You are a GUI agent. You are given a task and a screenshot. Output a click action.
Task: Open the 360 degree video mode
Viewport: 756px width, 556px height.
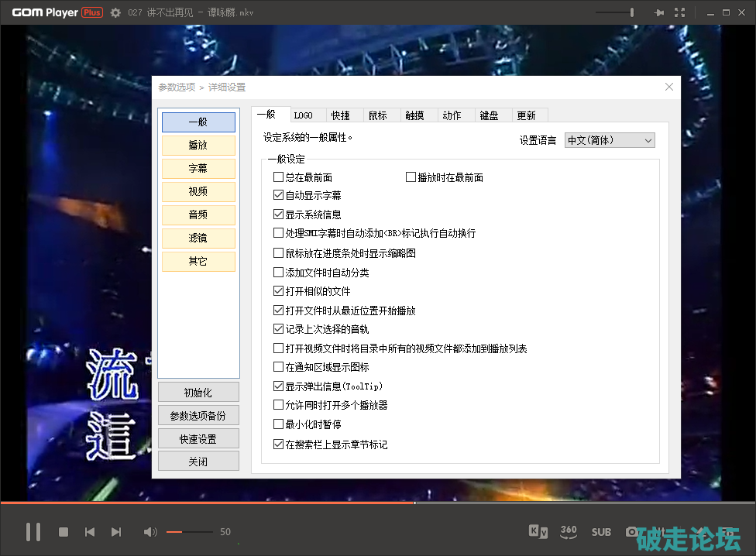point(569,531)
